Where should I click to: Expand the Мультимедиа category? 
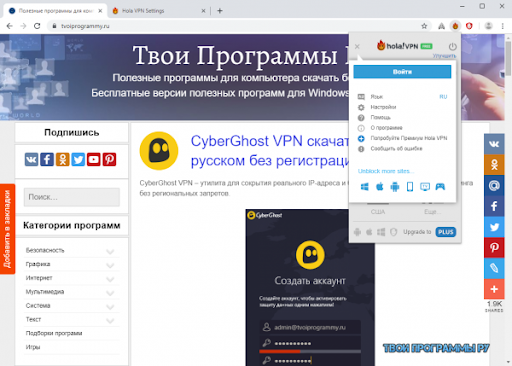tap(110, 293)
